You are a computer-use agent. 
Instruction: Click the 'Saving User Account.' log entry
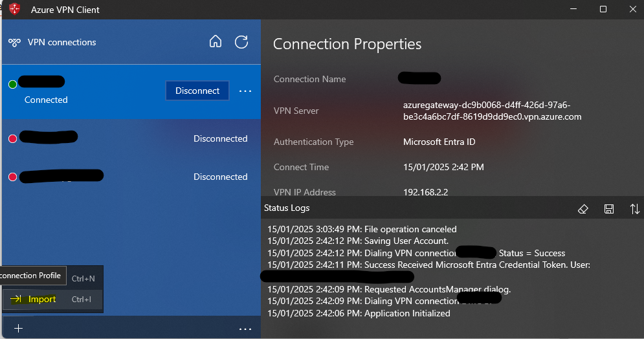pyautogui.click(x=358, y=241)
